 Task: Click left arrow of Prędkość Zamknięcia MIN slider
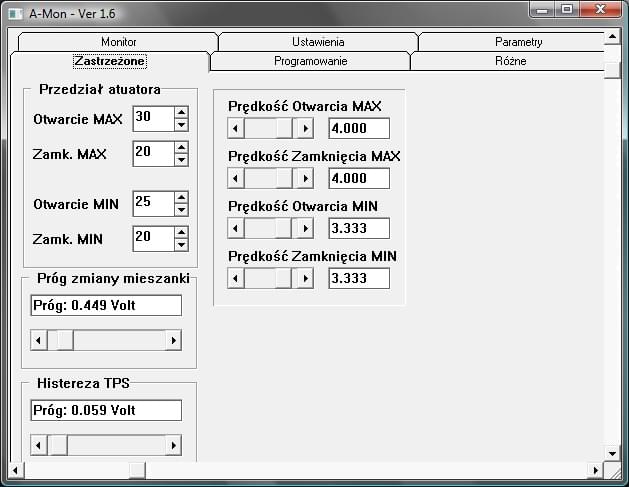pos(236,278)
